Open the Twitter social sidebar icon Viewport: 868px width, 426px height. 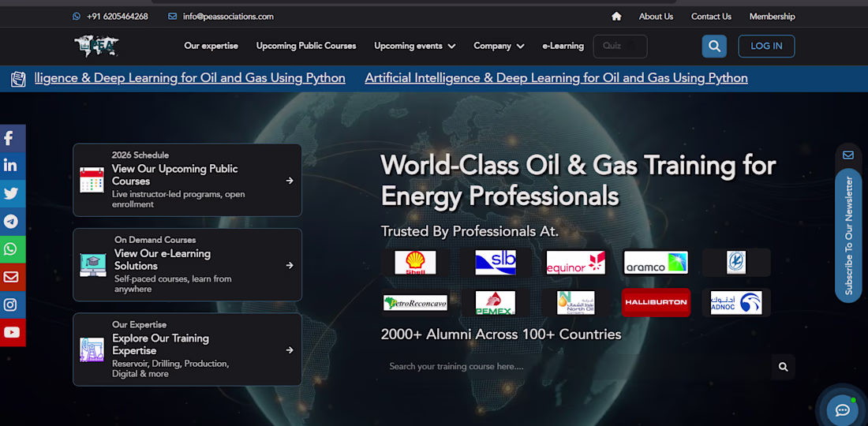11,193
